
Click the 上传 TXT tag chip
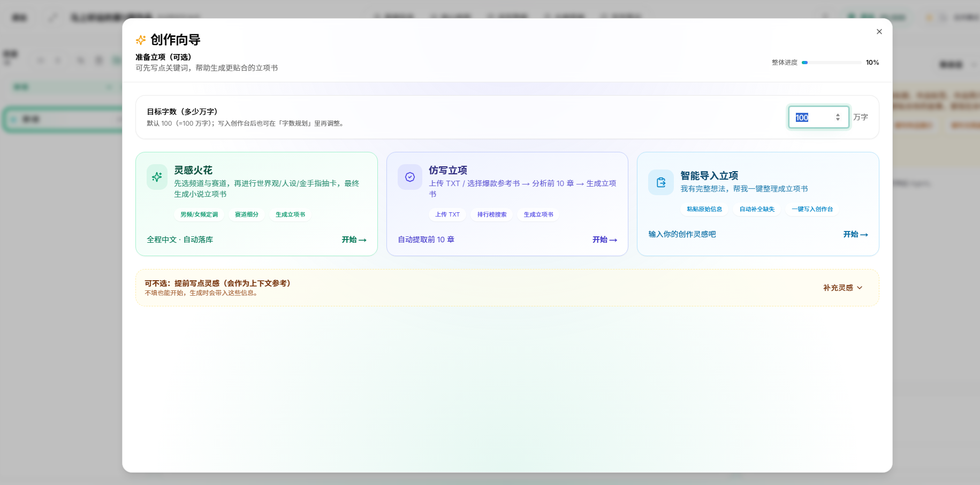pyautogui.click(x=447, y=214)
